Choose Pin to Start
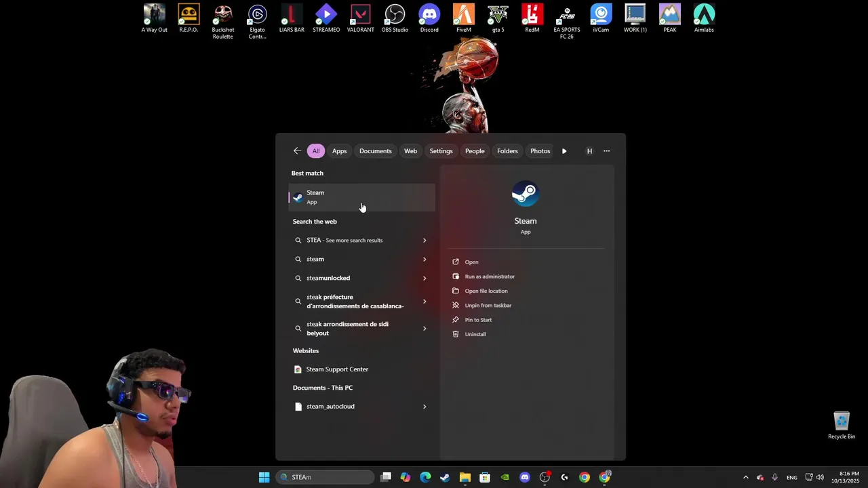 (478, 320)
